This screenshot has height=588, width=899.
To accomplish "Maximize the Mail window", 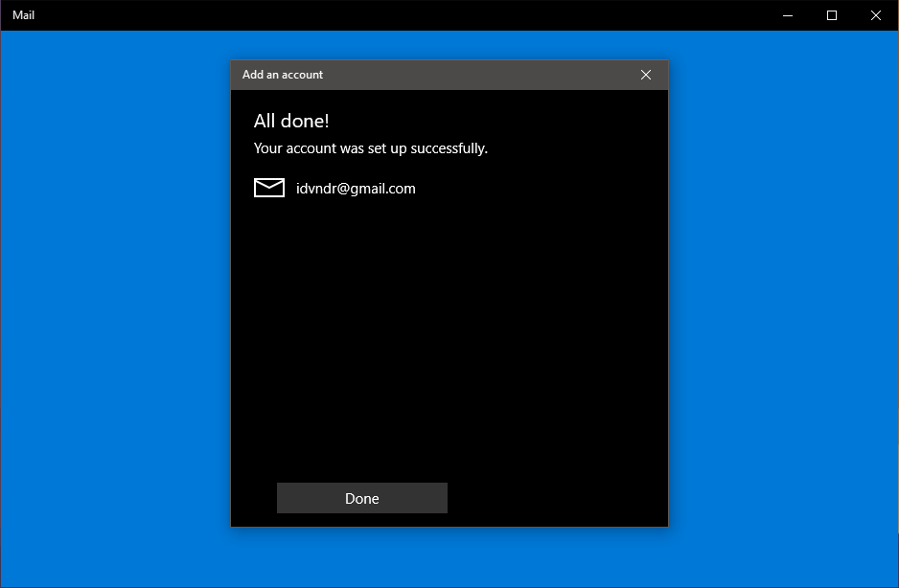I will [832, 15].
